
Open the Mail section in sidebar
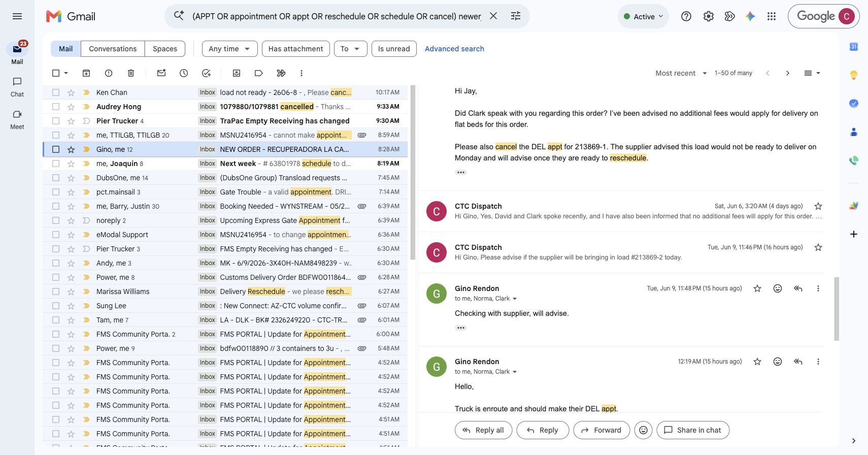click(x=17, y=53)
